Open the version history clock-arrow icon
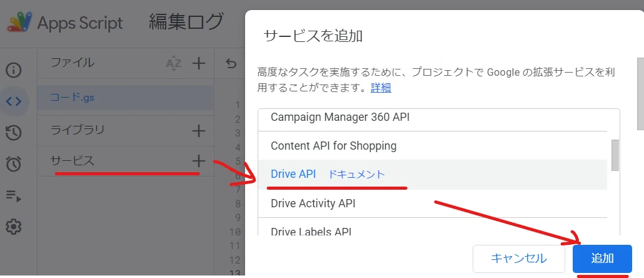This screenshot has height=278, width=644. pyautogui.click(x=14, y=133)
